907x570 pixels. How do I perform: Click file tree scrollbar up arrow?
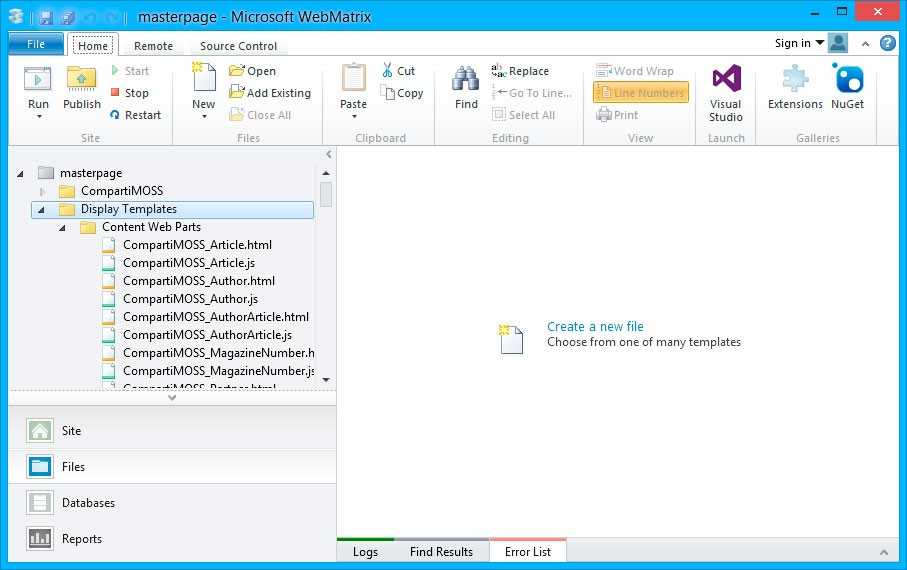[326, 173]
